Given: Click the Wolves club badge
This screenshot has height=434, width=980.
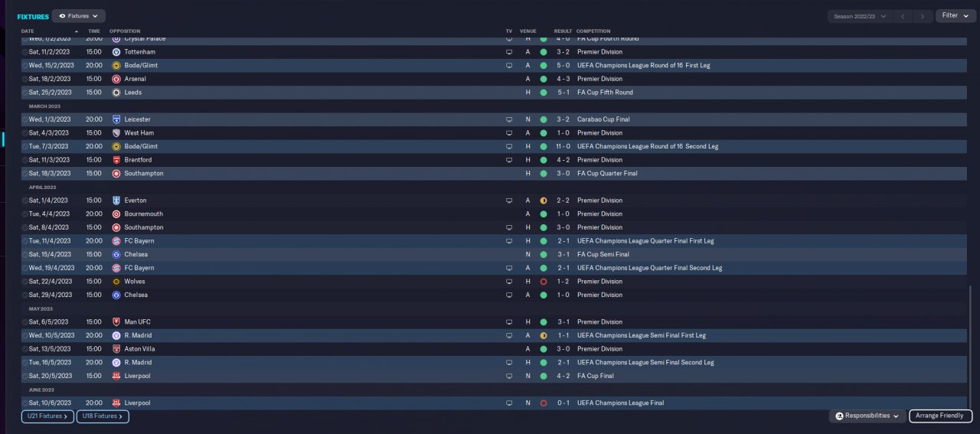Looking at the screenshot, I should click(116, 282).
